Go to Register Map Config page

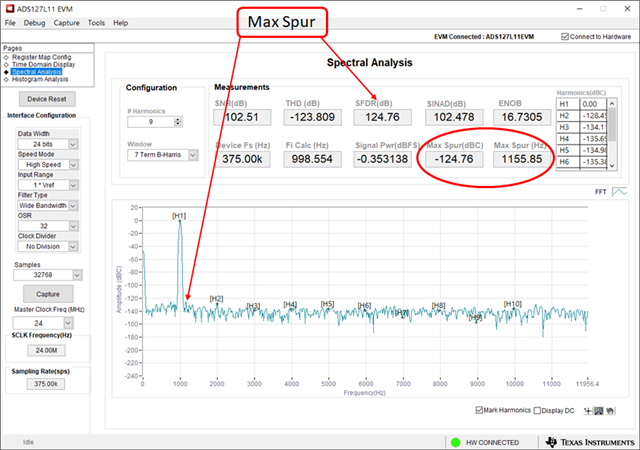click(41, 57)
